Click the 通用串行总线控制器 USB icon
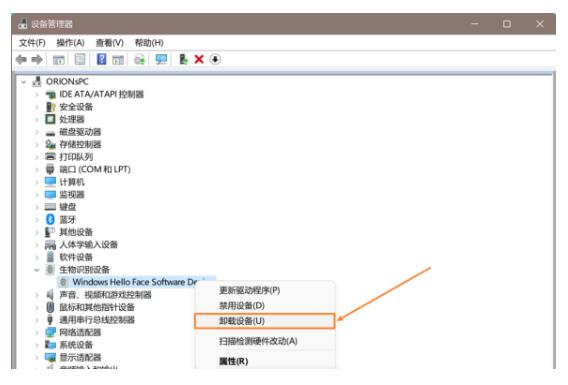568x385 pixels. (50, 319)
